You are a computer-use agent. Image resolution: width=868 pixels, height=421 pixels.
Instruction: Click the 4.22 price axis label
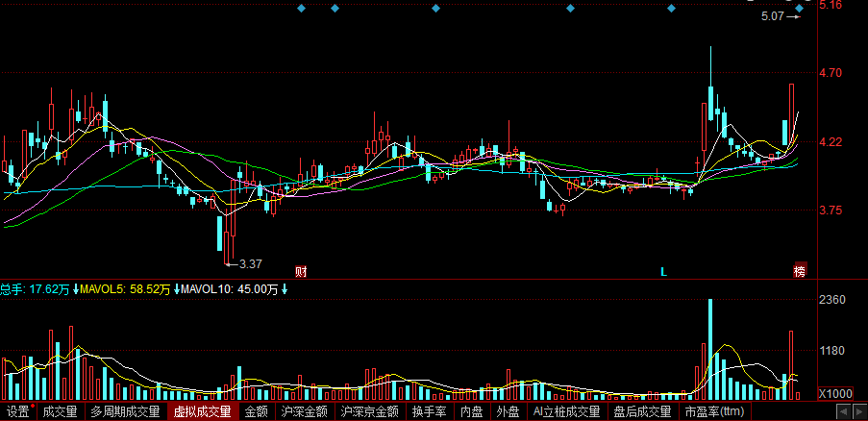831,142
